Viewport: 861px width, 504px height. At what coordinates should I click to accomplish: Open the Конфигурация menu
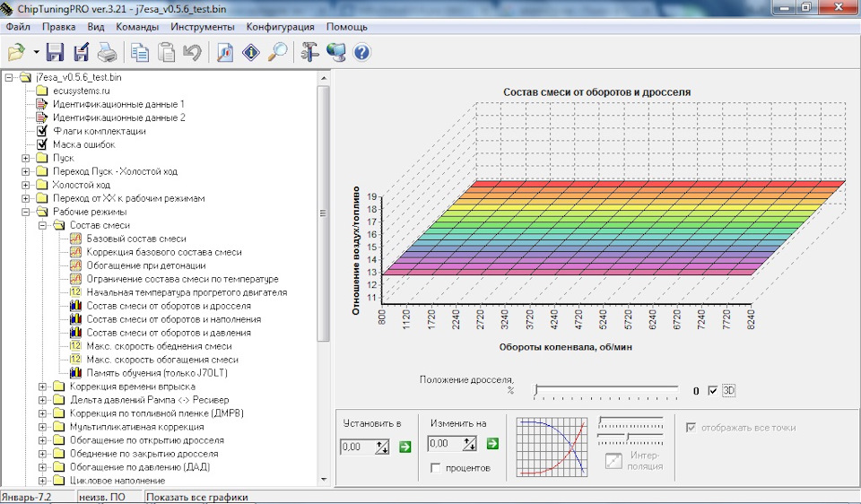tap(280, 27)
